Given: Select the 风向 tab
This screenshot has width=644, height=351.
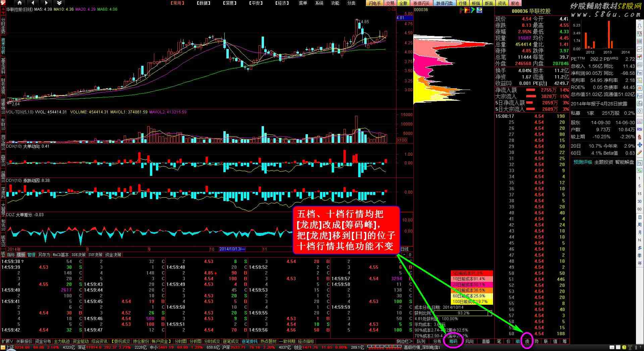Looking at the screenshot, I should pos(469,341).
